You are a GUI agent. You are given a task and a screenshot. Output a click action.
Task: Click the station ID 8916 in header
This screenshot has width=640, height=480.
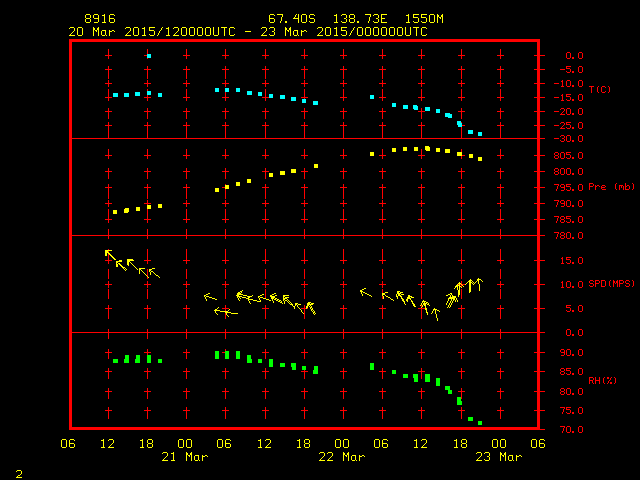[x=100, y=19]
